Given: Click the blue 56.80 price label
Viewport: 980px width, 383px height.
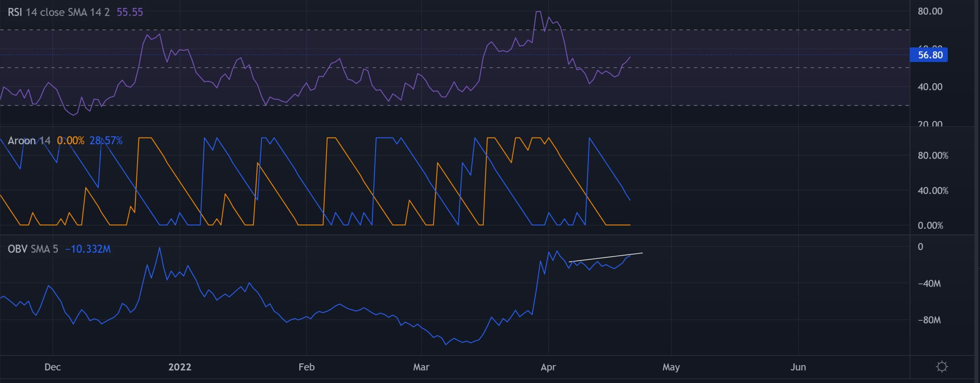Looking at the screenshot, I should 930,55.
